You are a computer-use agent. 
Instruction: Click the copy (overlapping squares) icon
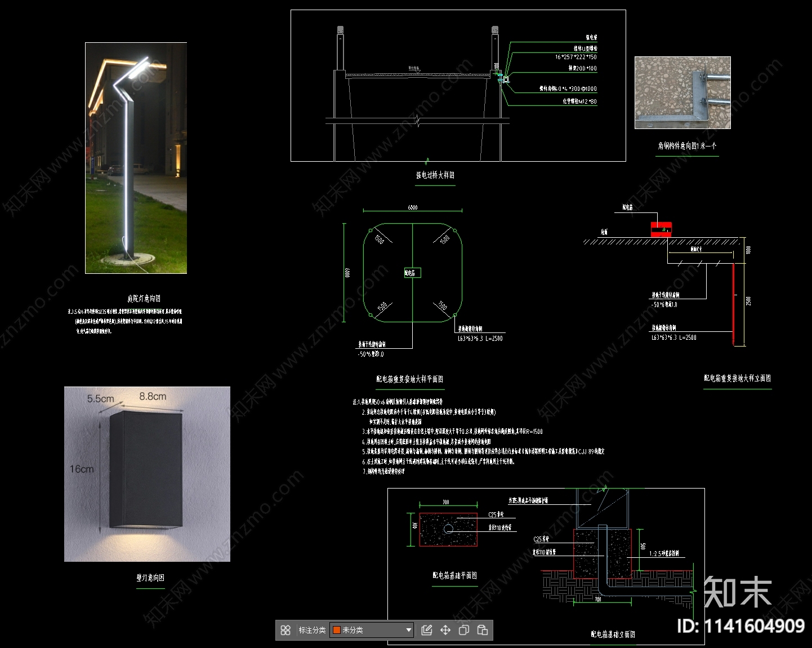coord(464,630)
